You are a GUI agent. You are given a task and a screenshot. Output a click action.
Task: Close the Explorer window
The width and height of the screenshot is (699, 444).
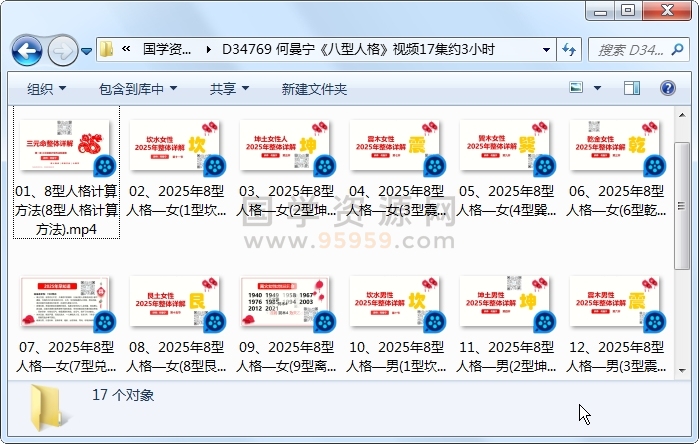667,11
